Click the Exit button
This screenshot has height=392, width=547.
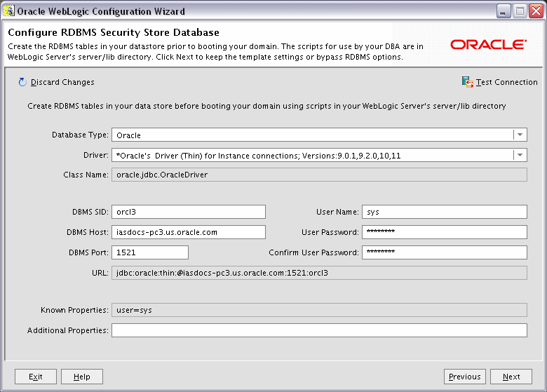click(36, 377)
